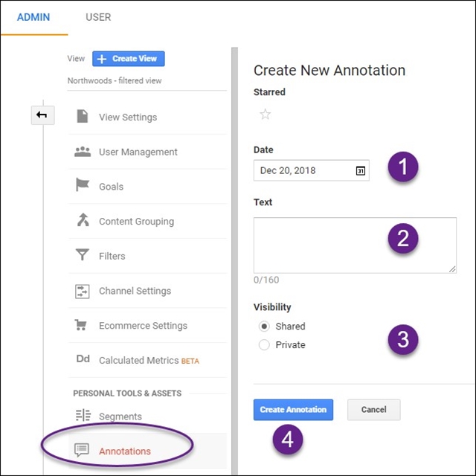The height and width of the screenshot is (476, 476).
Task: Open Goals menu item
Action: pyautogui.click(x=148, y=187)
